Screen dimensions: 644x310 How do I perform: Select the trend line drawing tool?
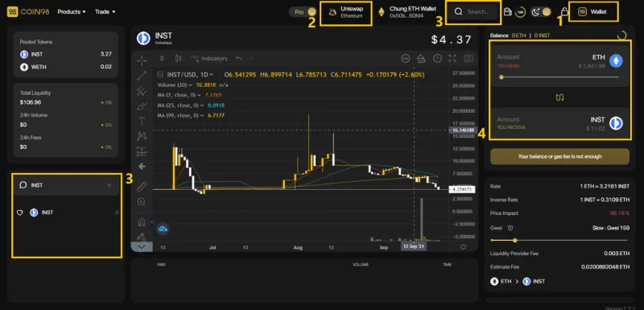click(142, 76)
